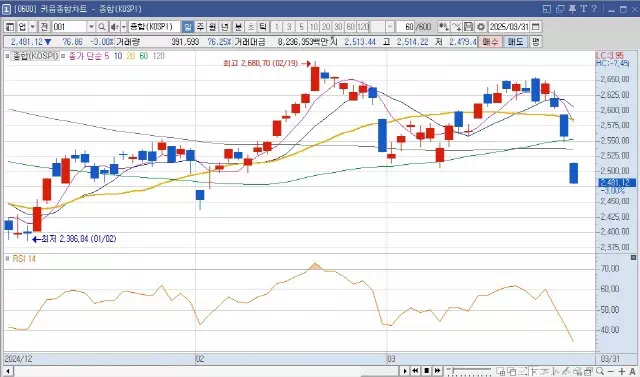Viewport: 640px width, 377px height.
Task: Click the 업 button
Action: click(x=22, y=27)
